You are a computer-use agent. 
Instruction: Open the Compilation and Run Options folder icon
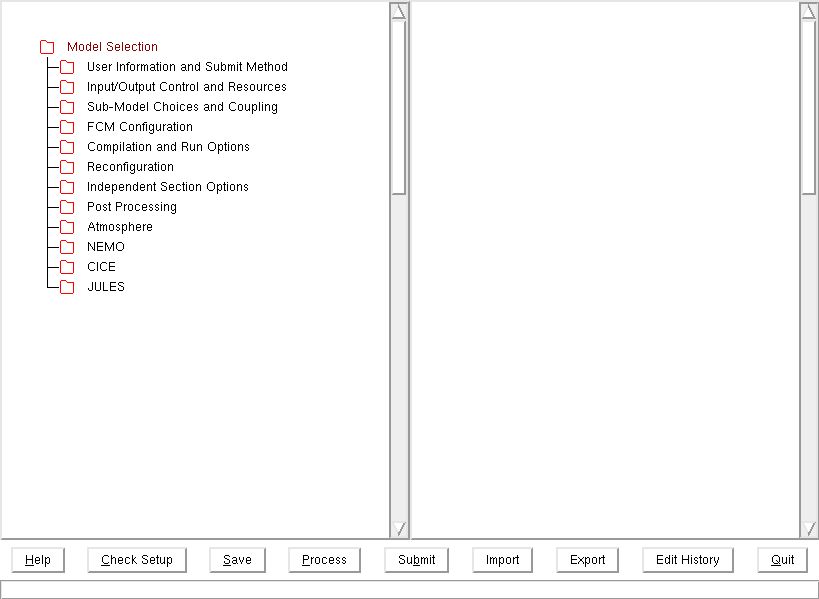point(67,147)
